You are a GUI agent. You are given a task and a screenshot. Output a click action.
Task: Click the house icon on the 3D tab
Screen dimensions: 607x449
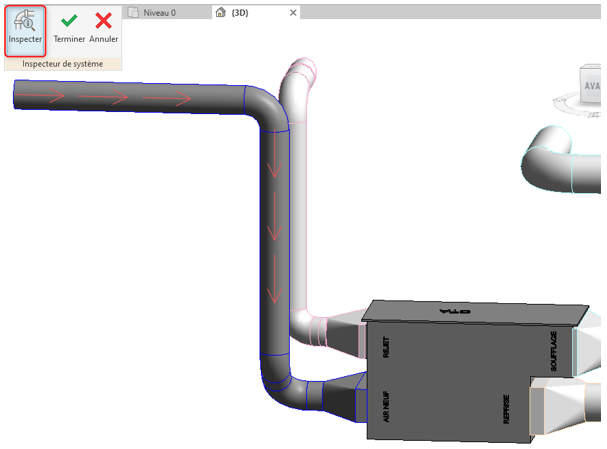click(221, 12)
